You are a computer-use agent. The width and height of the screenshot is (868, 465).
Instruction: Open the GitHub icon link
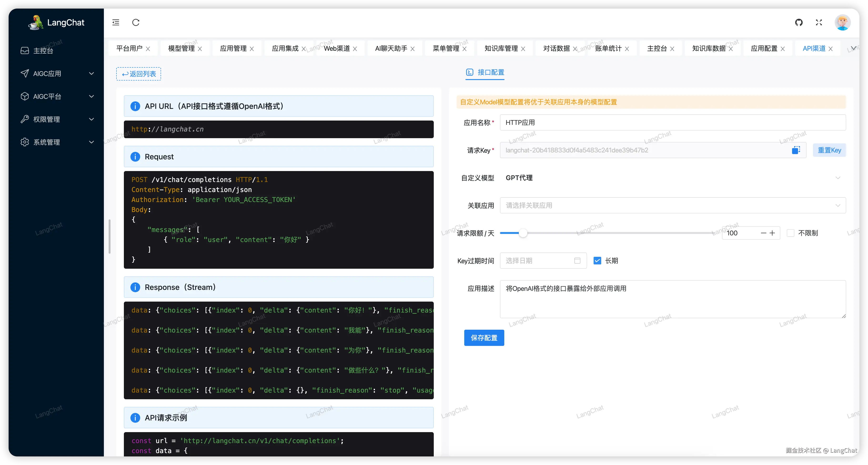pyautogui.click(x=799, y=23)
